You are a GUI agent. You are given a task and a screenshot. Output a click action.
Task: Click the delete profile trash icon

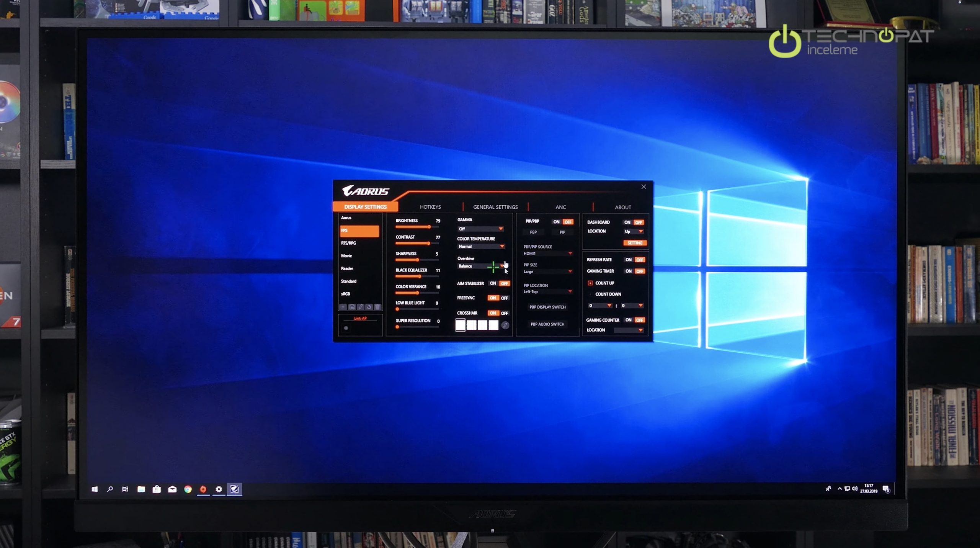coord(377,307)
